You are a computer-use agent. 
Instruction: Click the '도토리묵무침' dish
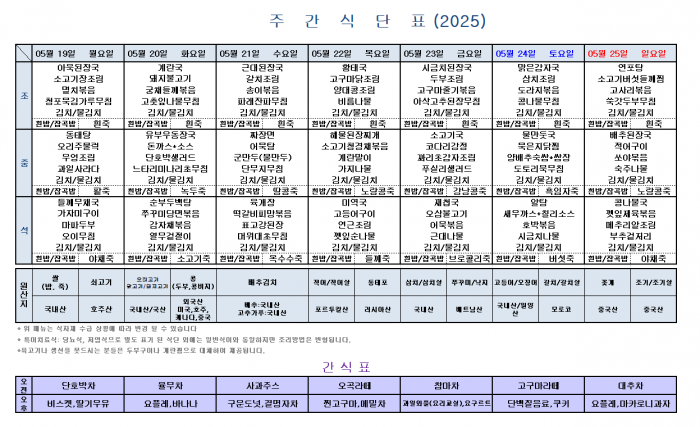click(x=538, y=169)
